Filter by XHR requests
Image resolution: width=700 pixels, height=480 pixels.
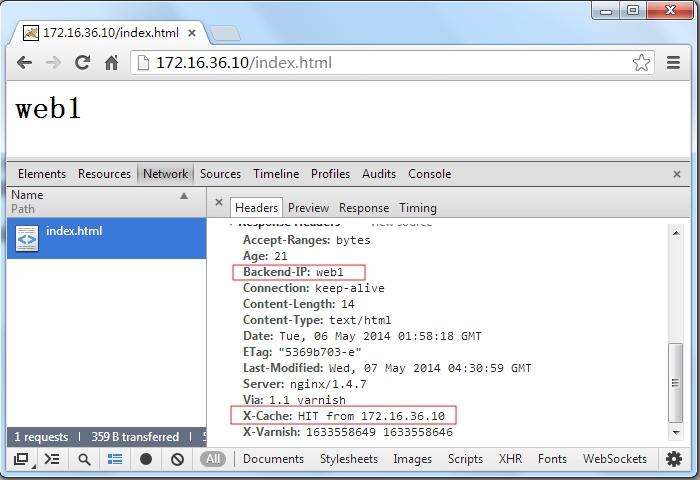click(510, 459)
